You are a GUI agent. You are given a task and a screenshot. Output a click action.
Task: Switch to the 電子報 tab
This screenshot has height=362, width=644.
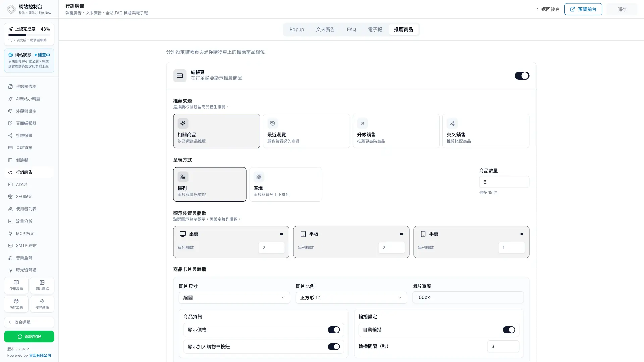pos(375,29)
